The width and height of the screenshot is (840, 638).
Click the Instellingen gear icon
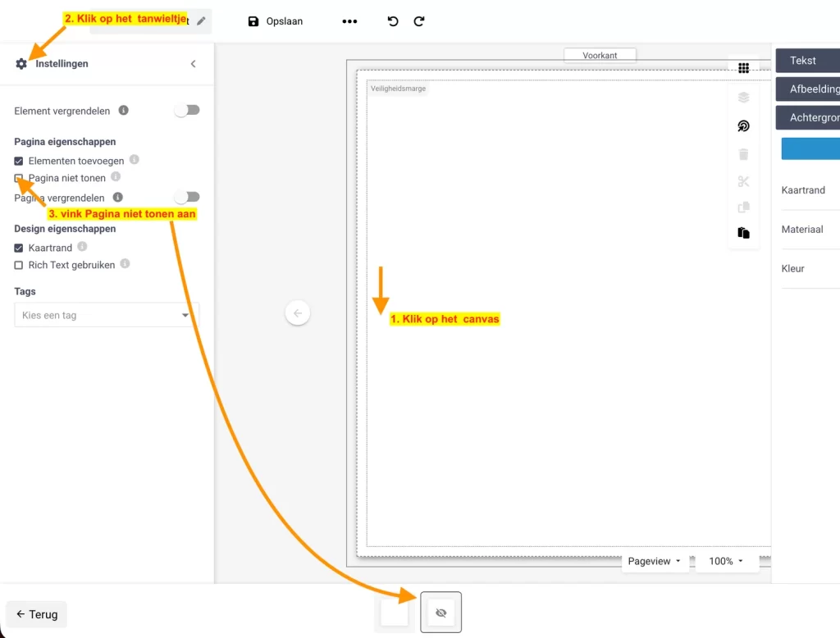point(21,64)
